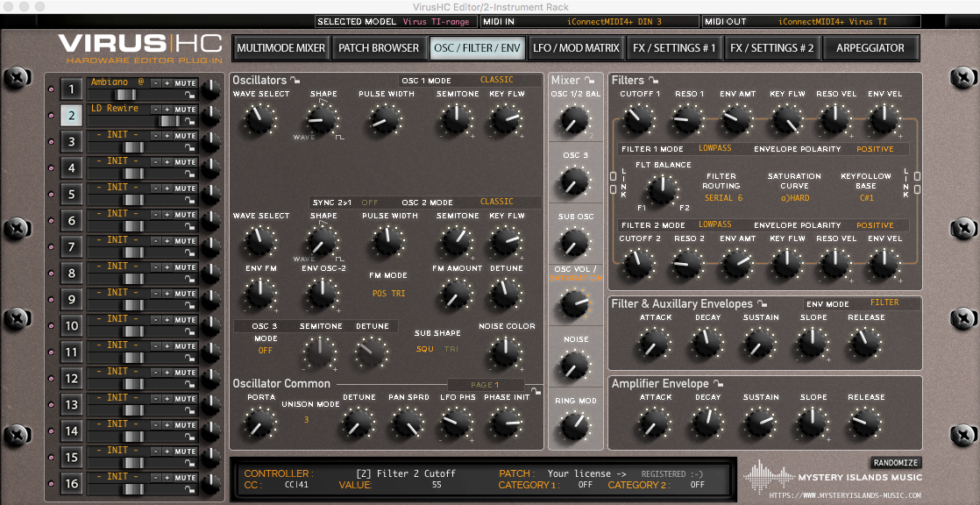Screen dimensions: 980x505
Task: Open the ARPEGGIATOR tab
Action: coord(869,48)
